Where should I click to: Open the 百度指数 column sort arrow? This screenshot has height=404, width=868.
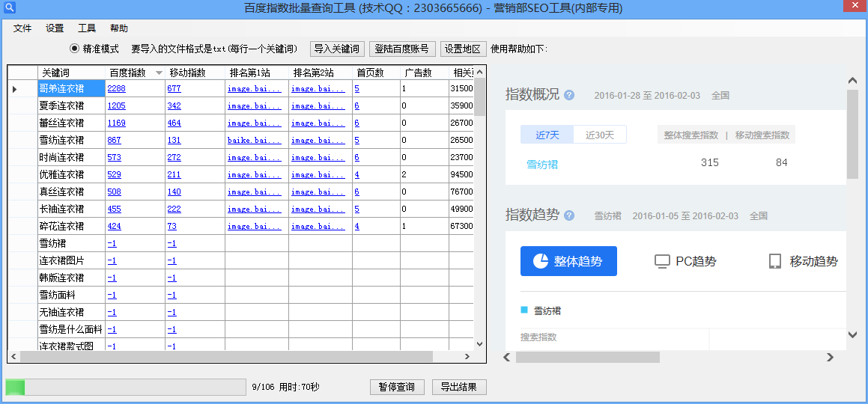159,73
